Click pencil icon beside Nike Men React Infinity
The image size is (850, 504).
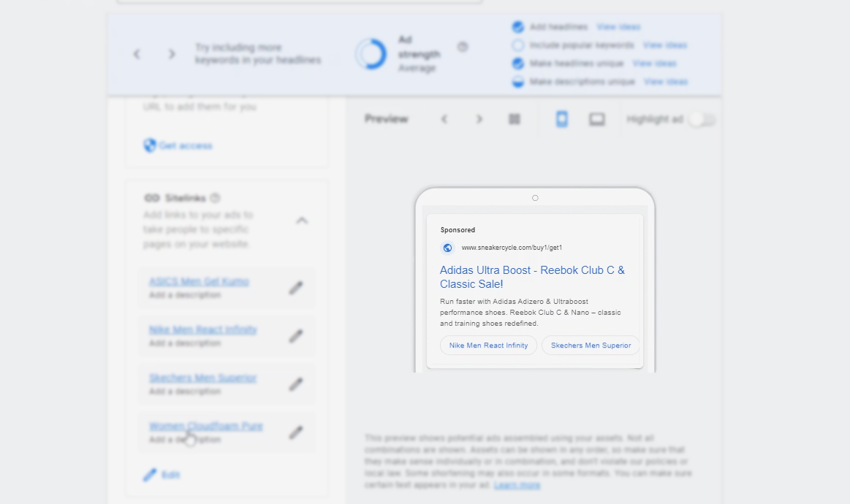[295, 336]
